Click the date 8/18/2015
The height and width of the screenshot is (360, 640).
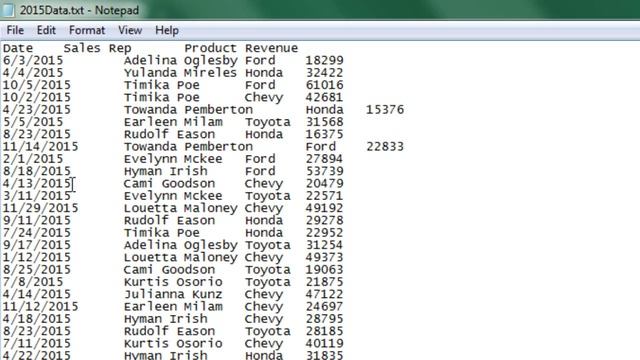[x=37, y=171]
